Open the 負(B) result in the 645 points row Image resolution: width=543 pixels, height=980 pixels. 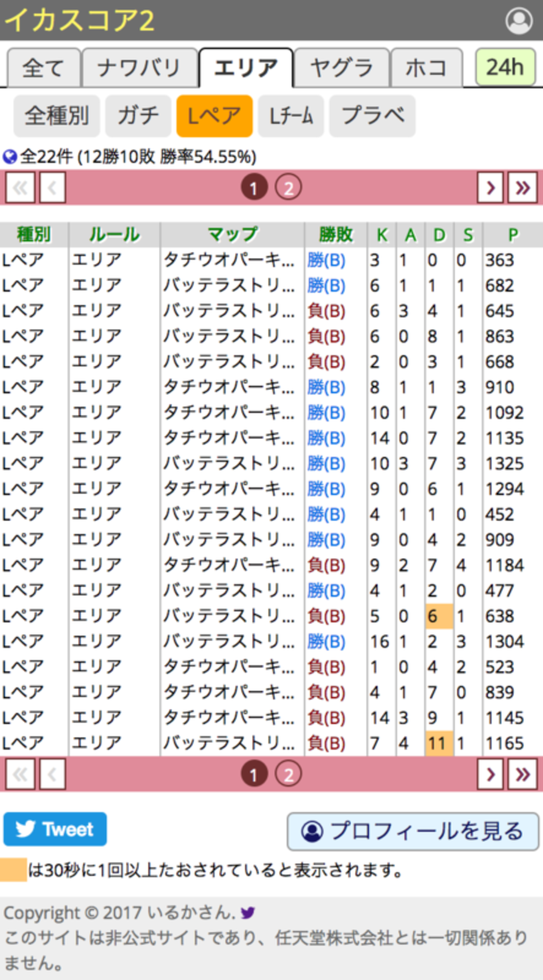(326, 311)
